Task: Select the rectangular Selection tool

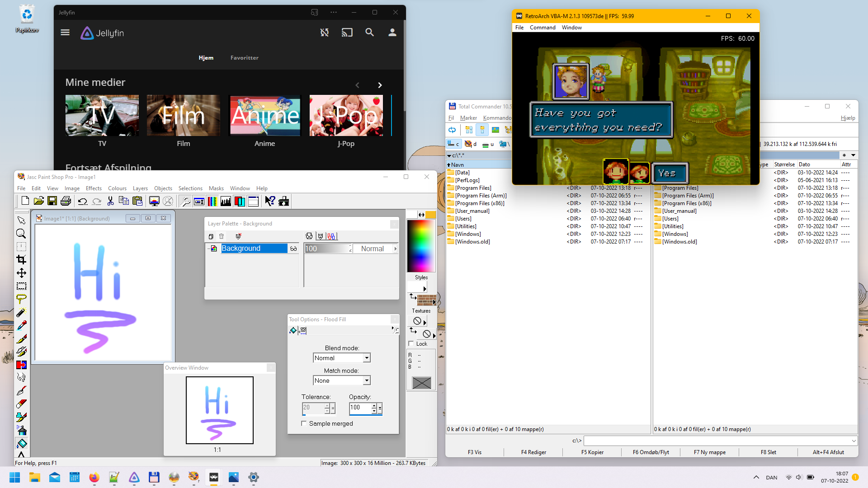Action: (21, 286)
